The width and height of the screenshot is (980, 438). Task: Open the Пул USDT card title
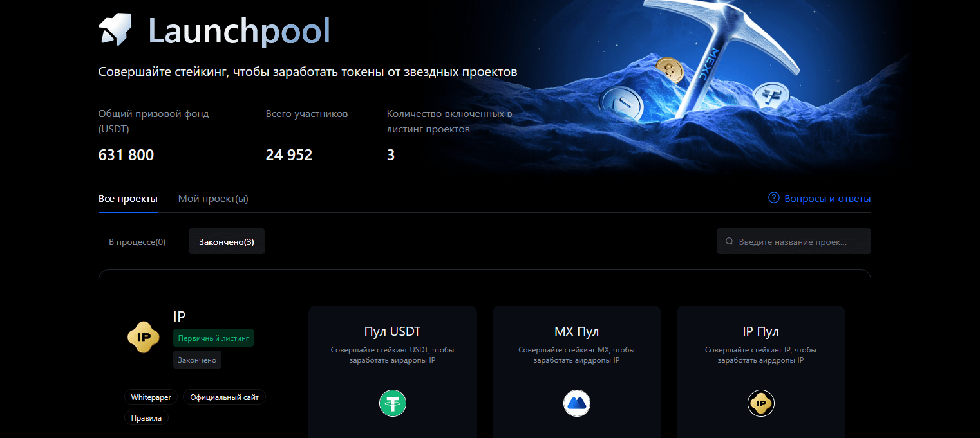tap(392, 332)
